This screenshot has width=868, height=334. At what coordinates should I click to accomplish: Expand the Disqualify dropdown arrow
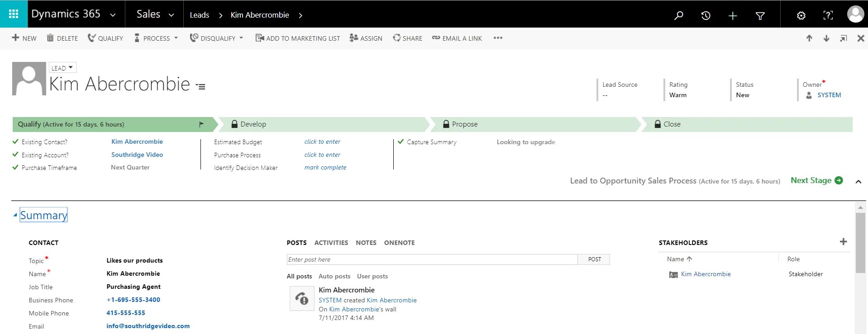241,38
